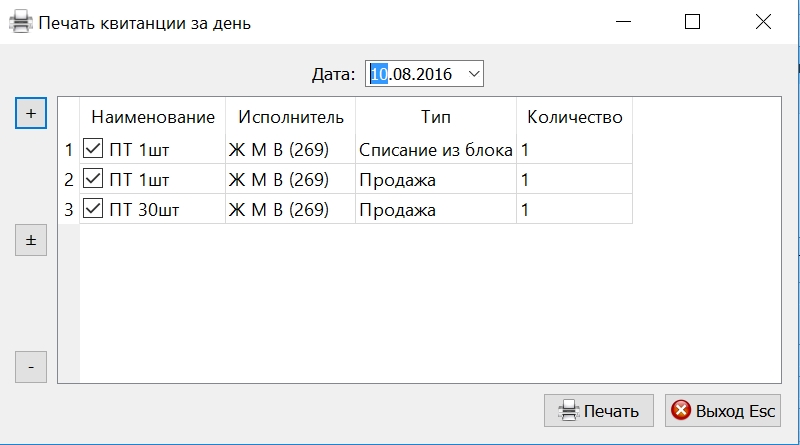Open the Дата calendar dropdown arrow
This screenshot has width=800, height=445.
tap(474, 74)
